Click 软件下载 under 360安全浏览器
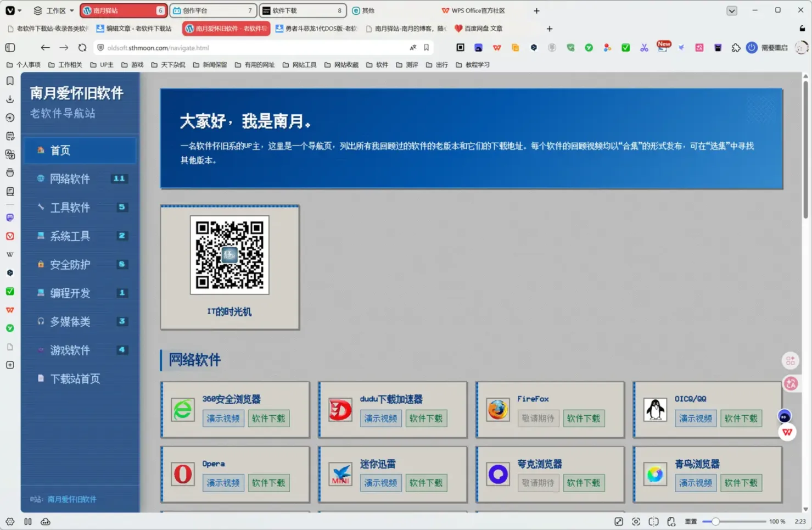This screenshot has height=530, width=812. [268, 419]
